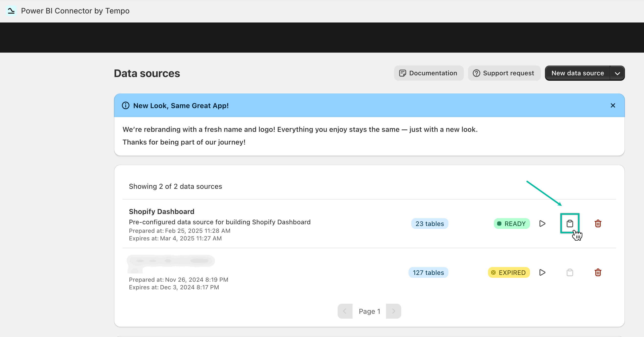
Task: Click the 23 tables badge
Action: point(430,224)
